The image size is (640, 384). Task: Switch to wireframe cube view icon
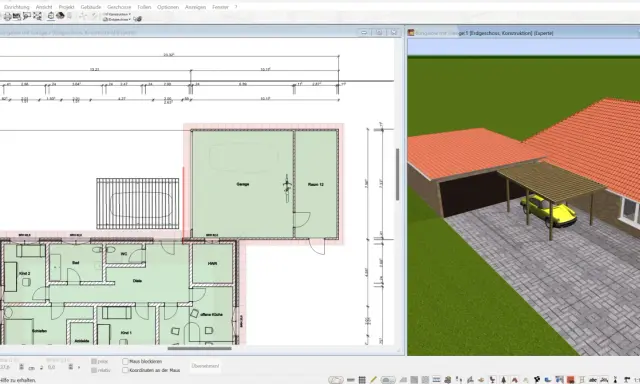point(51,16)
